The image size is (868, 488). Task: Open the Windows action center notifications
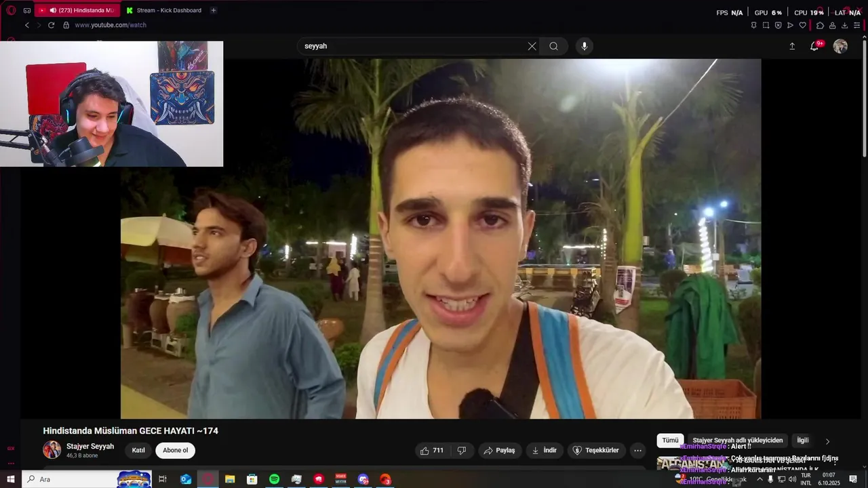(x=853, y=479)
